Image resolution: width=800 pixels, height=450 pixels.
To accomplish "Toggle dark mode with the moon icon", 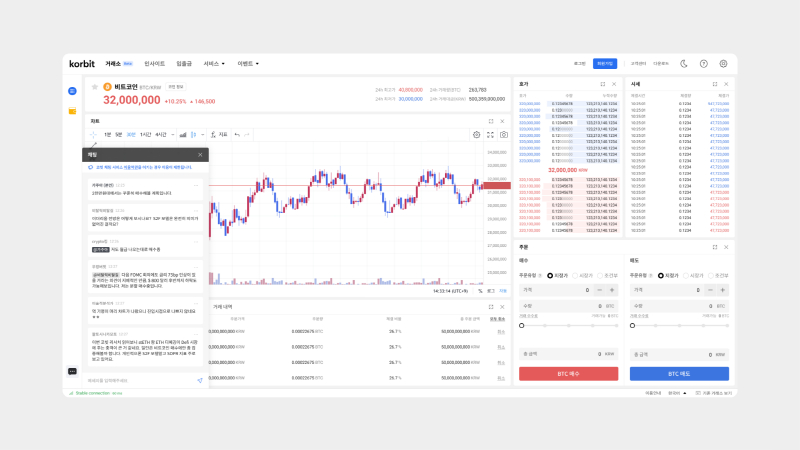I will coord(684,63).
